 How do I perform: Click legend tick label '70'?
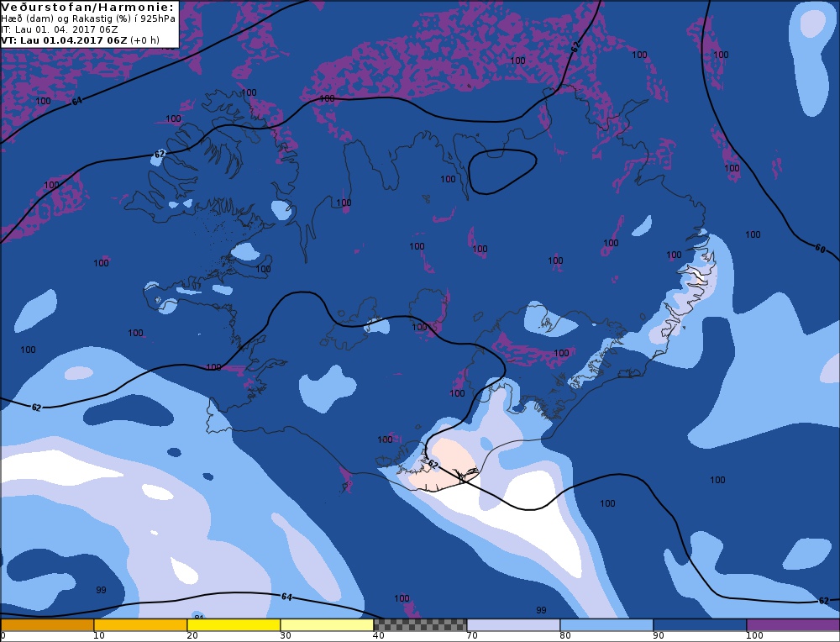click(x=471, y=636)
